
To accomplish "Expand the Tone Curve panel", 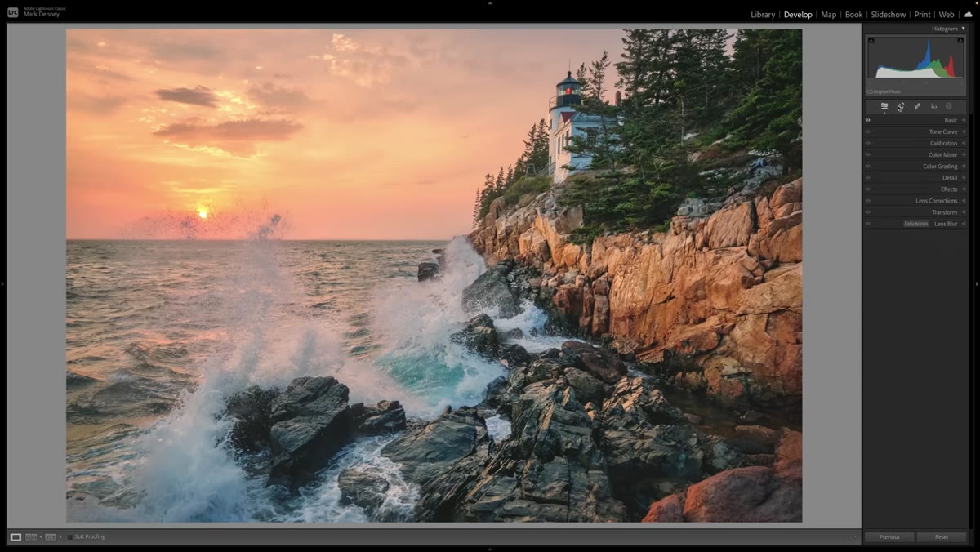I will (964, 131).
